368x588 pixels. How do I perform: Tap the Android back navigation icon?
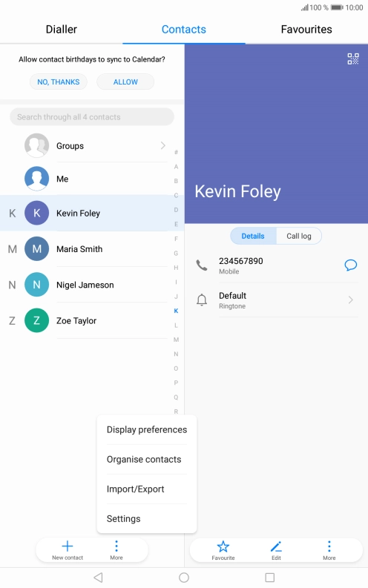(x=98, y=578)
